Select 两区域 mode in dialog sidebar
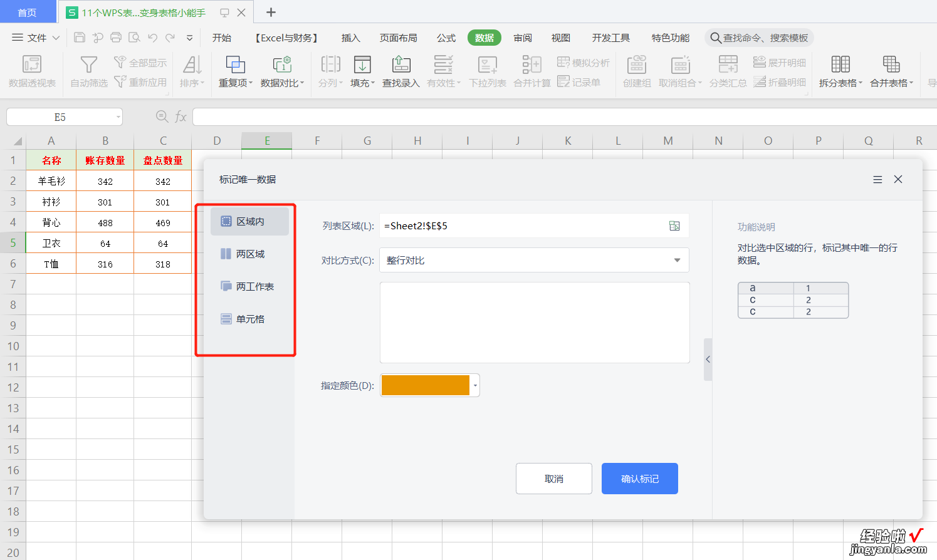The height and width of the screenshot is (560, 937). (x=249, y=254)
